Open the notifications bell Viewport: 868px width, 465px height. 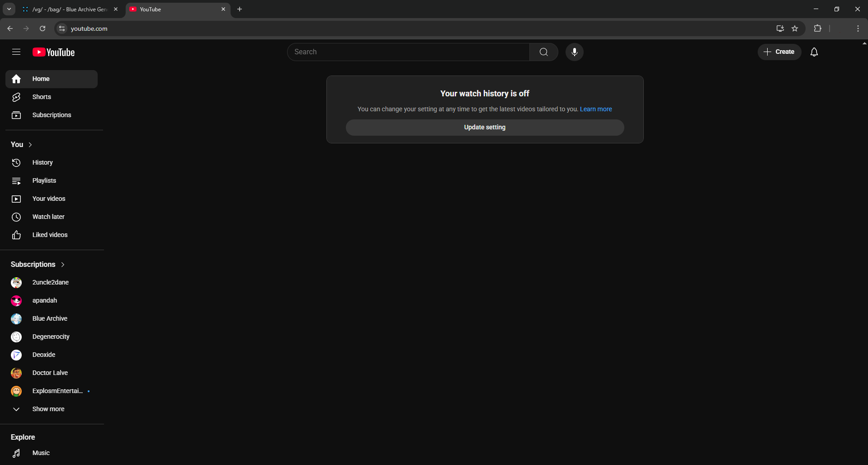point(814,52)
